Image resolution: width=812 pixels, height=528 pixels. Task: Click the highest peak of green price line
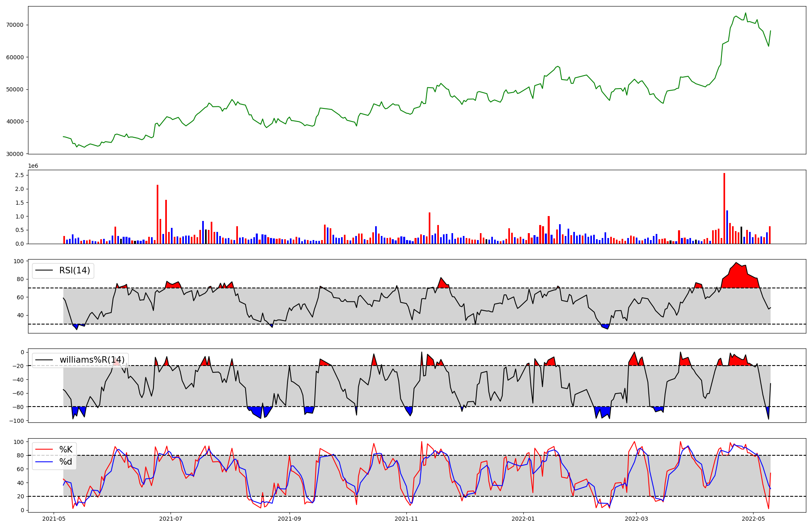pyautogui.click(x=745, y=13)
